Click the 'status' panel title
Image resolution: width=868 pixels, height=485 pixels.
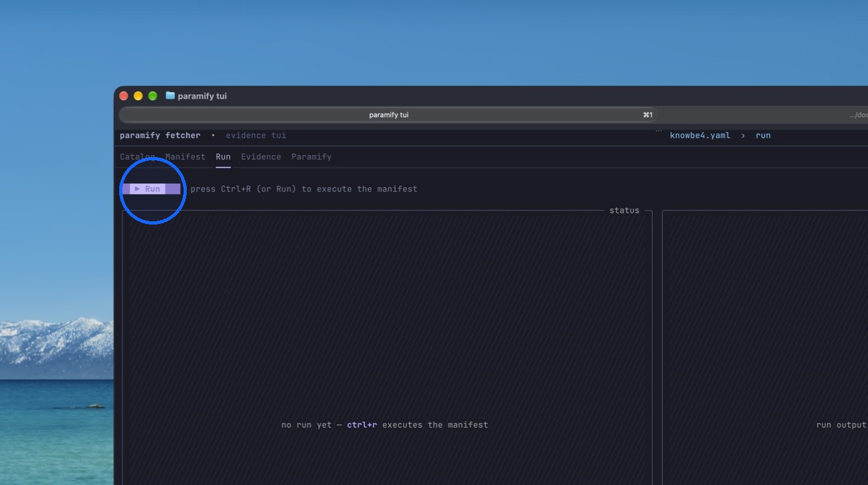pos(625,210)
